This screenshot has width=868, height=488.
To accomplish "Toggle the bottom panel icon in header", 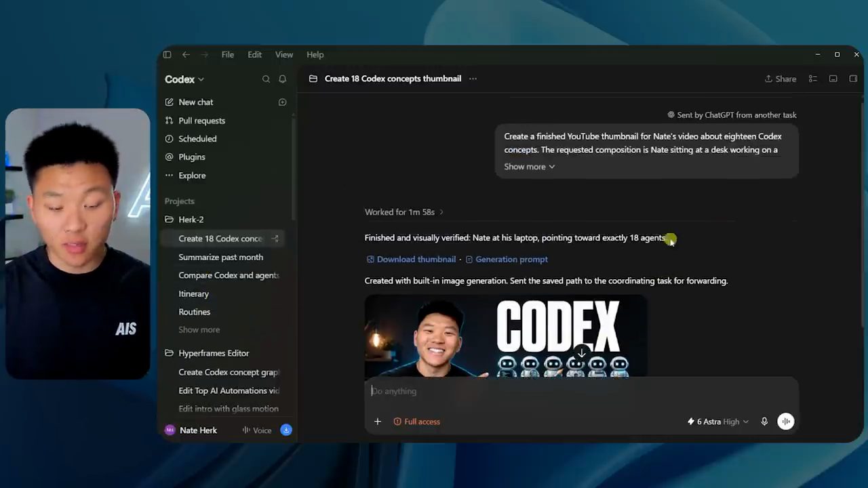I will click(x=833, y=79).
